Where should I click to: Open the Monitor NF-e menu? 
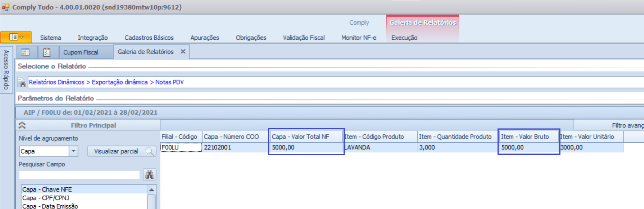tap(359, 38)
